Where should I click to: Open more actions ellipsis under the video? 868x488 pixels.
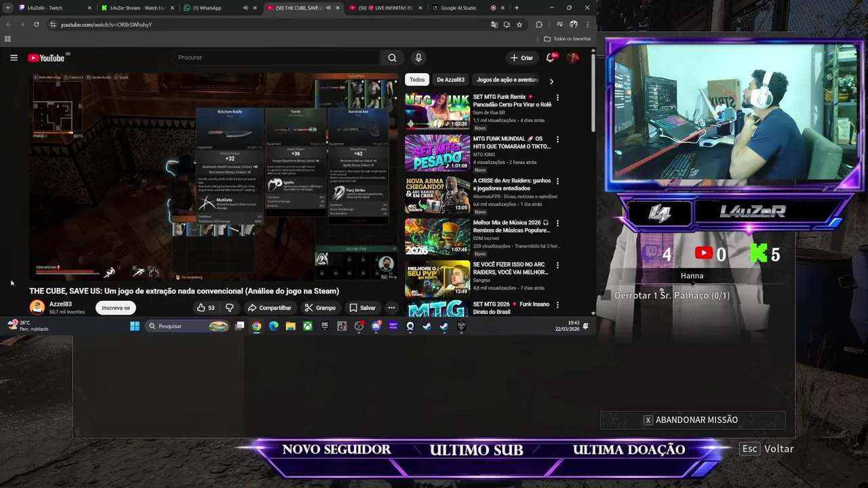(x=391, y=308)
